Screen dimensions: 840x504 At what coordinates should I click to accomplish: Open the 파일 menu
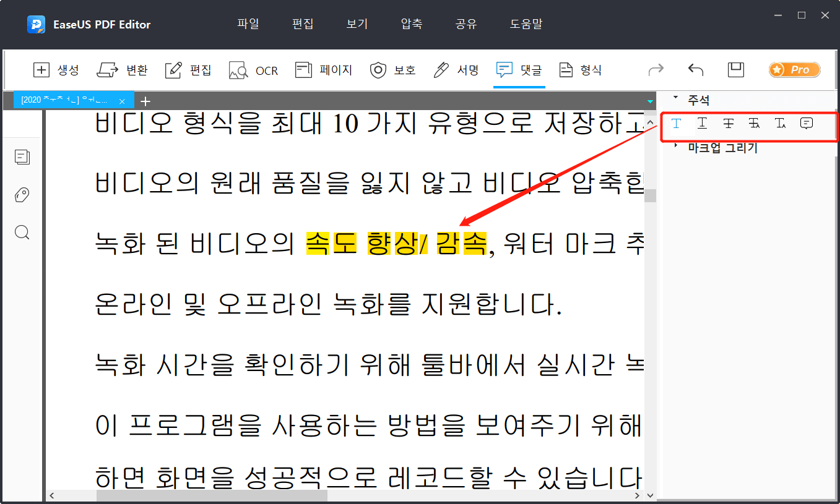point(248,24)
